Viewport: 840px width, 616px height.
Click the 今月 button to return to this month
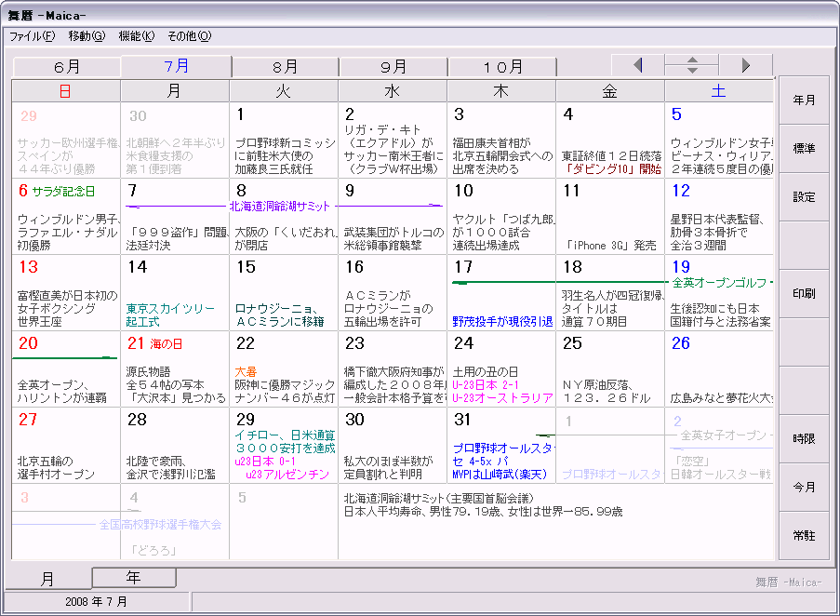[804, 488]
